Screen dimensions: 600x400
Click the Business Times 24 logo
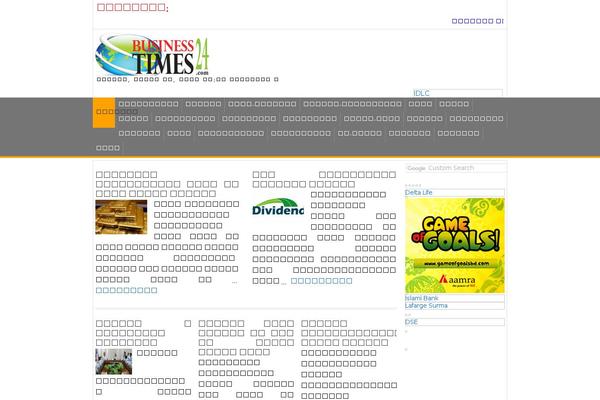click(152, 56)
